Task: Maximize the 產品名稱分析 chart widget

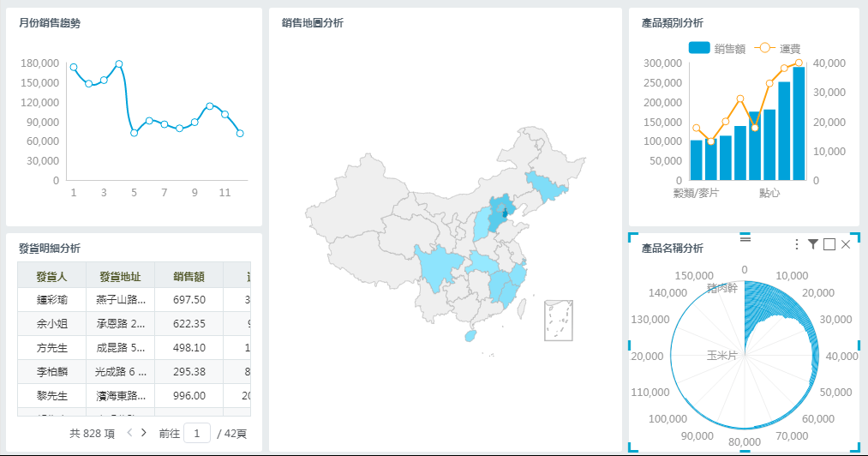Action: click(x=829, y=245)
